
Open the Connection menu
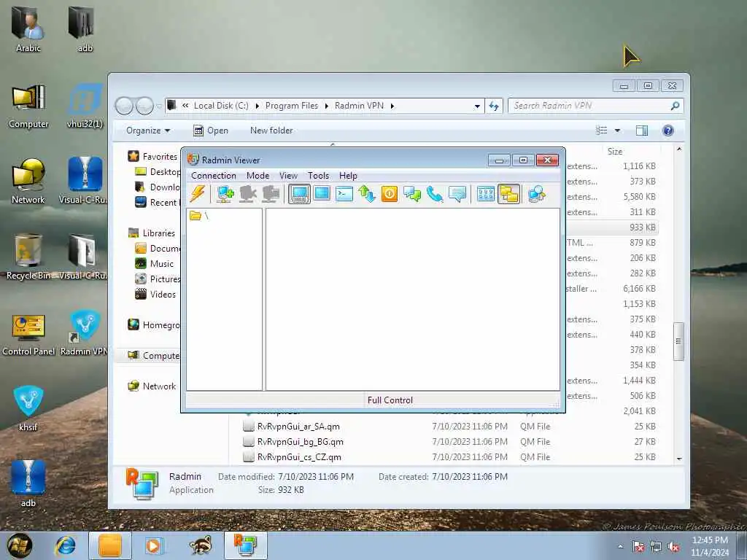pos(214,176)
